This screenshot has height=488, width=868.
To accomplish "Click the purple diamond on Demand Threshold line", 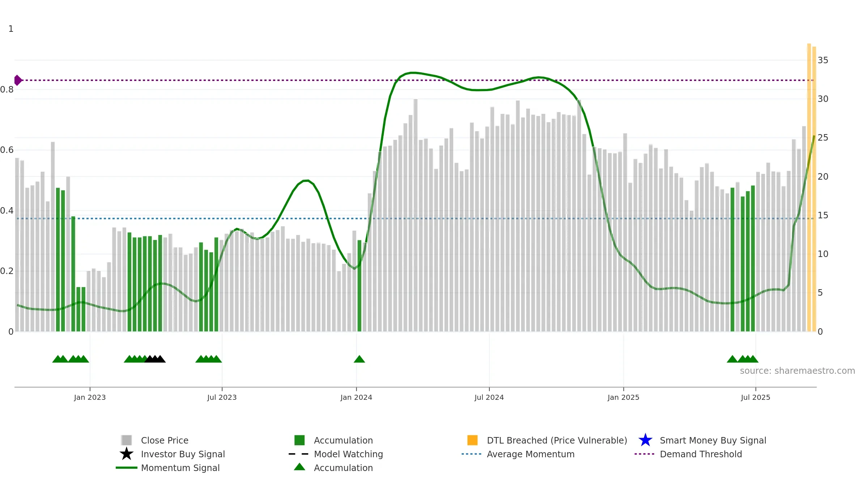I will coord(18,80).
